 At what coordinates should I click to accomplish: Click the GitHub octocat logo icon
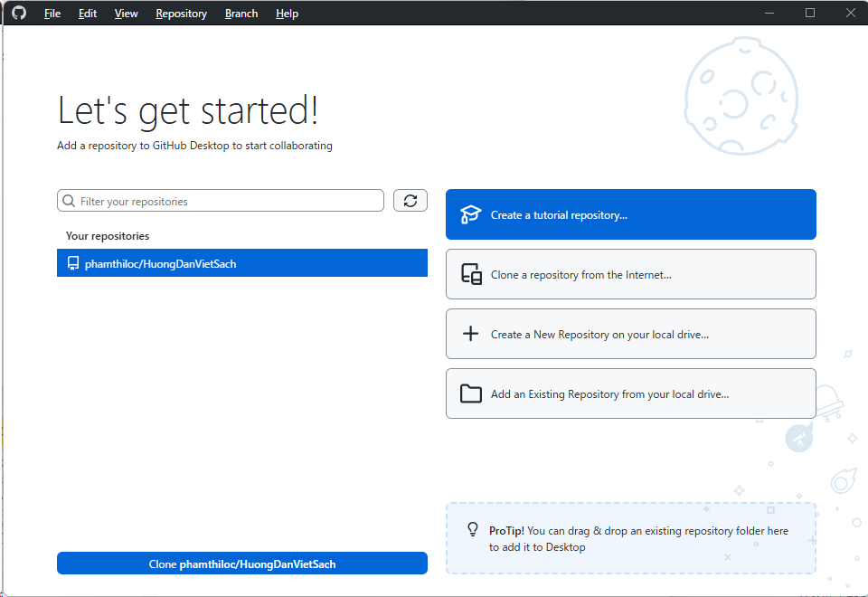click(19, 13)
